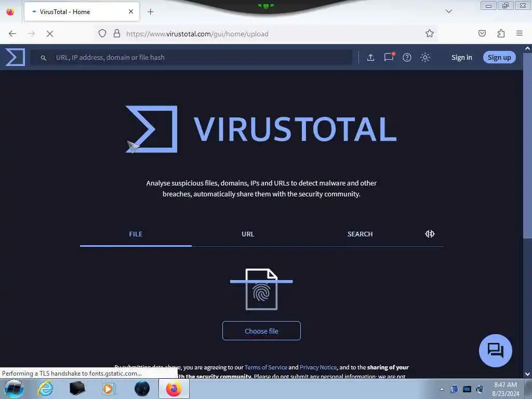532x399 pixels.
Task: Click the Choose file button
Action: (262, 331)
